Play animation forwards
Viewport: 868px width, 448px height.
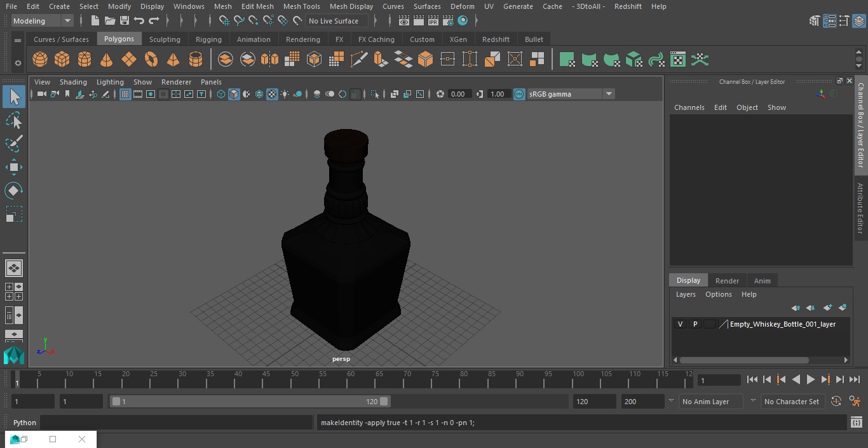(x=811, y=379)
